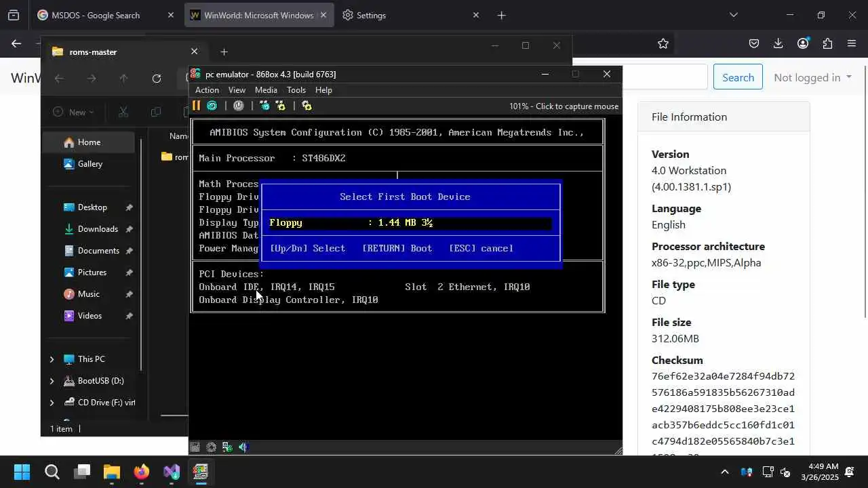Click the sound speaker status bar icon in 86Box

pos(243,447)
